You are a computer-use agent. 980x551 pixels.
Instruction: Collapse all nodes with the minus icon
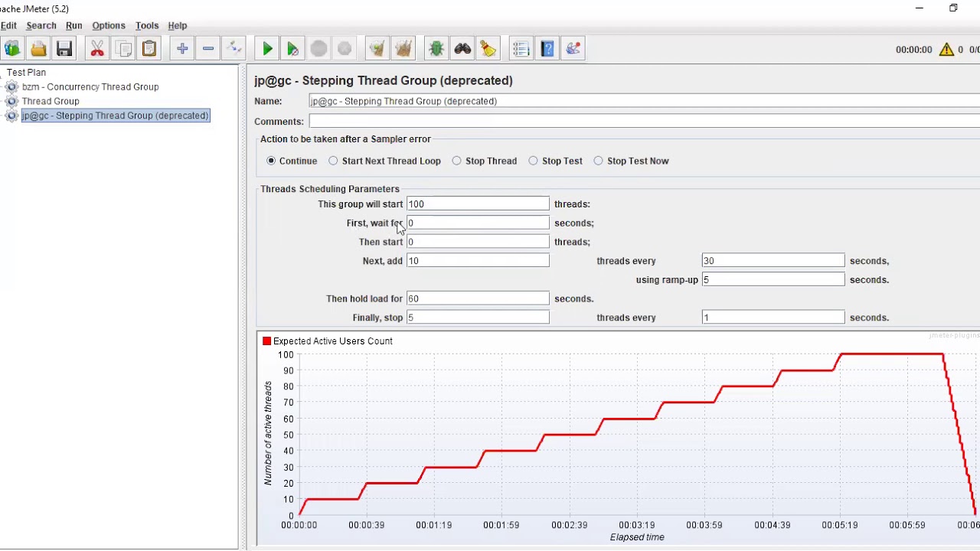point(208,49)
